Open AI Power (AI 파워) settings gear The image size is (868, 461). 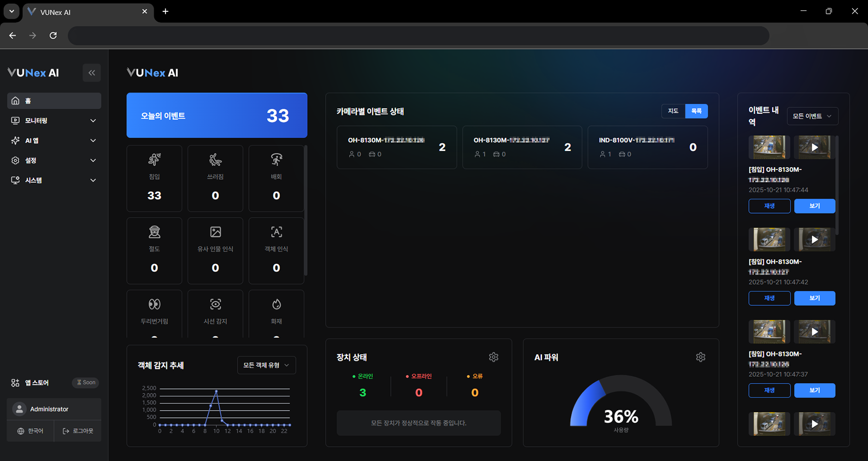click(x=700, y=357)
